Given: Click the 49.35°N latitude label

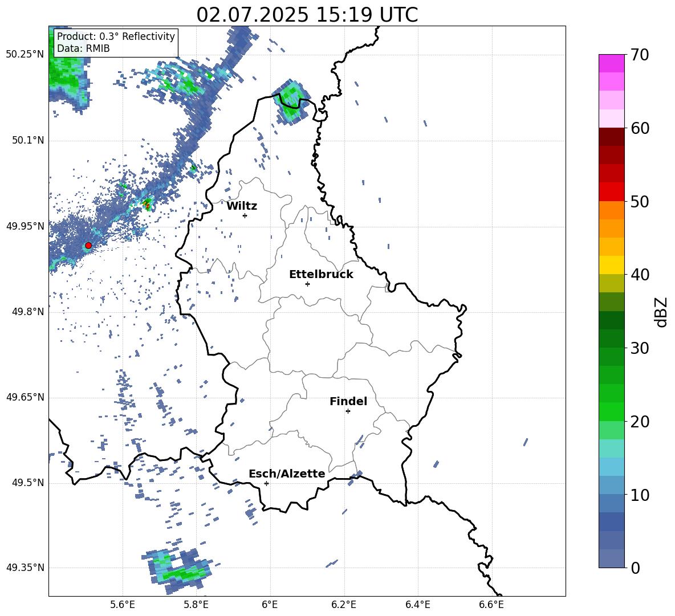Looking at the screenshot, I should (25, 568).
